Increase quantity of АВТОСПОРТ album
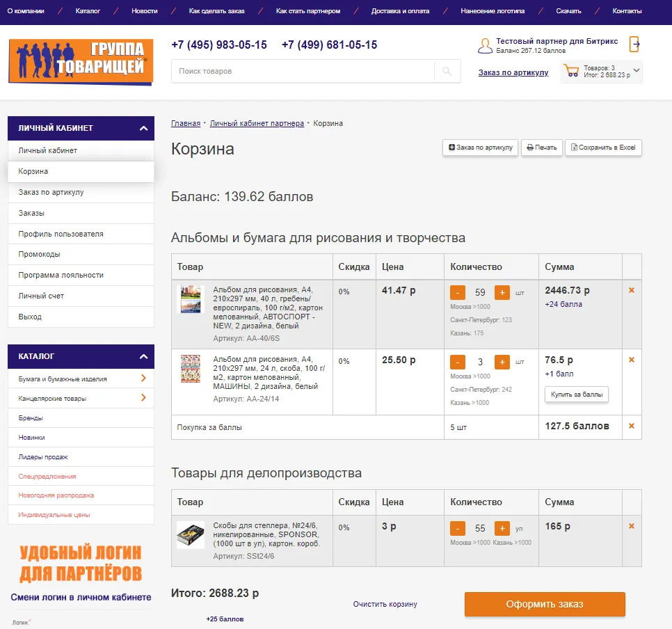The image size is (672, 629). [502, 293]
